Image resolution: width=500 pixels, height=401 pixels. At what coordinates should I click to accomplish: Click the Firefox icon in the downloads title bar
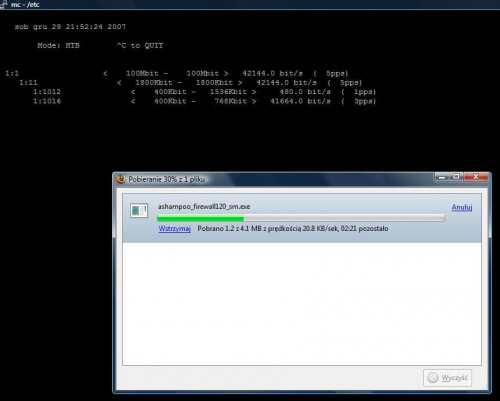(121, 179)
